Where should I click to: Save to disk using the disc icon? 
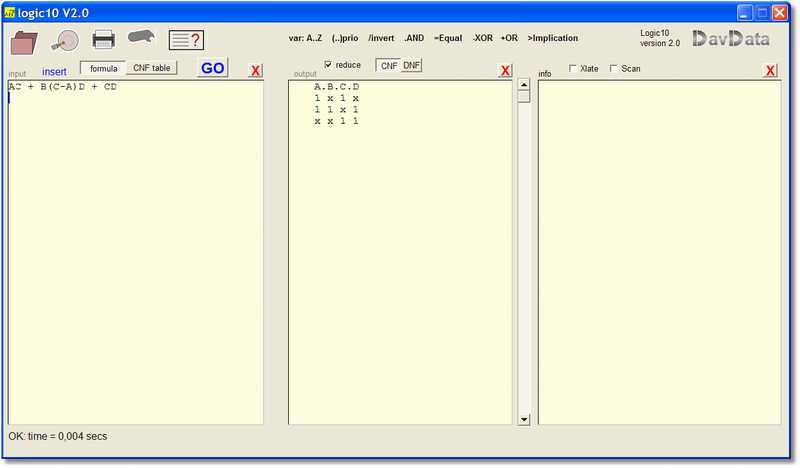click(65, 40)
